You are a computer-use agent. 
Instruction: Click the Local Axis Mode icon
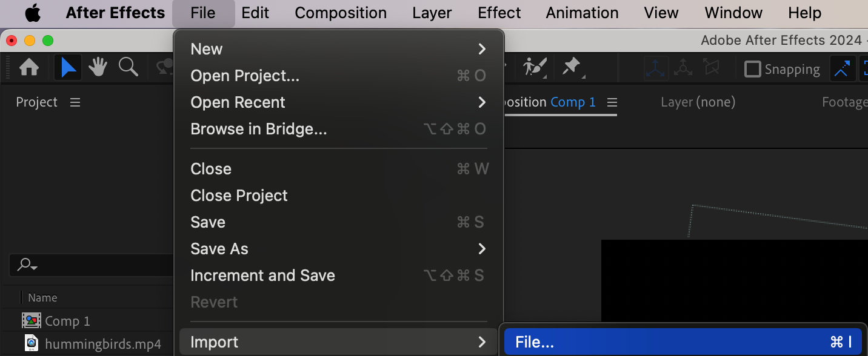click(656, 68)
